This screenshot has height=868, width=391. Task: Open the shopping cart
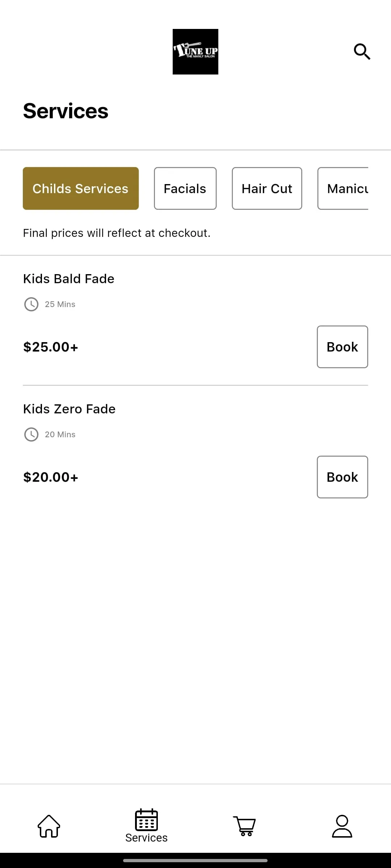(244, 826)
